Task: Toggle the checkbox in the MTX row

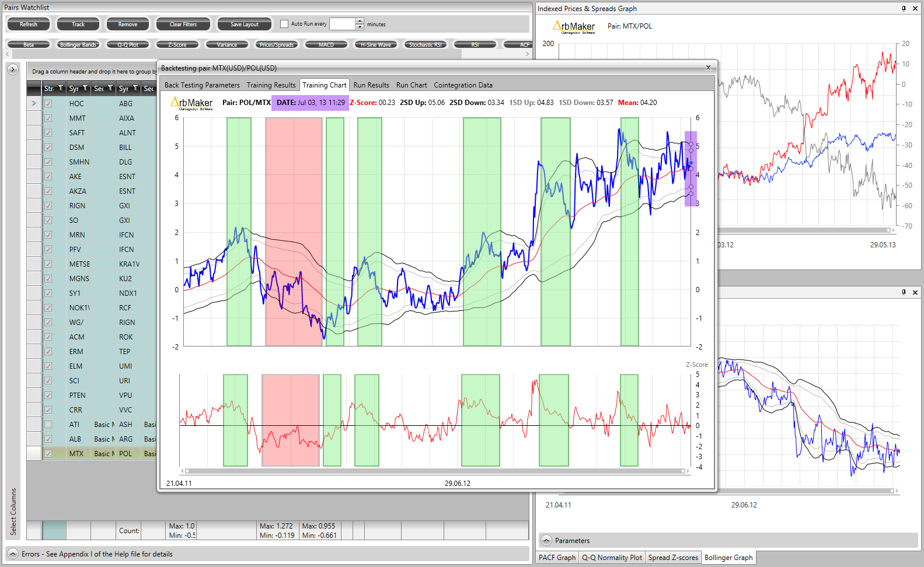Action: click(48, 453)
